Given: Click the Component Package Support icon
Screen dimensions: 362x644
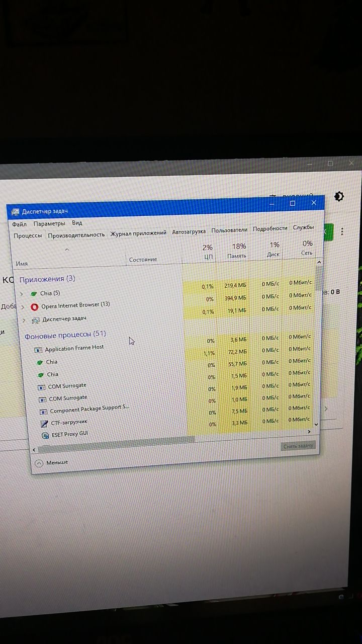Looking at the screenshot, I should (x=43, y=412).
